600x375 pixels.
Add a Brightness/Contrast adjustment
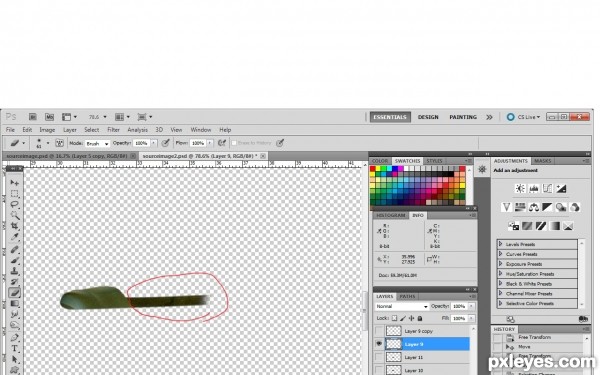pyautogui.click(x=520, y=188)
